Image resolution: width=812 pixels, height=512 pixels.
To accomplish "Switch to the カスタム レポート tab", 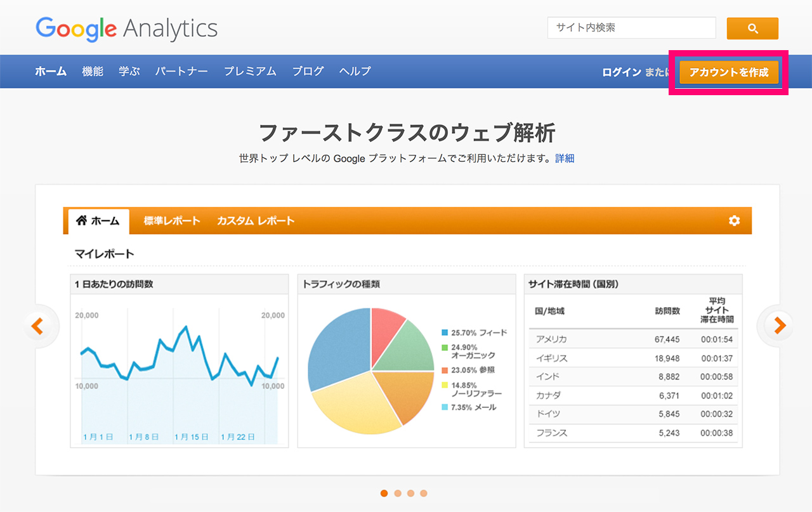I will 256,221.
